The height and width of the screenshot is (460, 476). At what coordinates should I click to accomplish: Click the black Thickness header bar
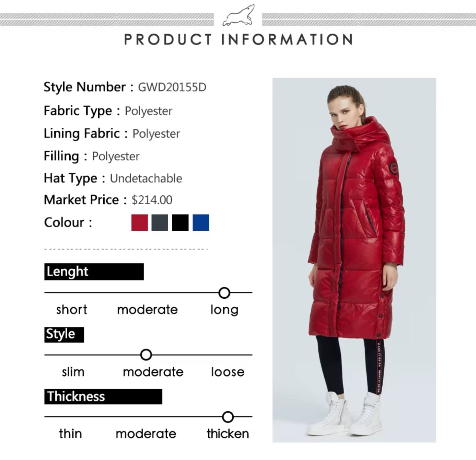pos(103,396)
